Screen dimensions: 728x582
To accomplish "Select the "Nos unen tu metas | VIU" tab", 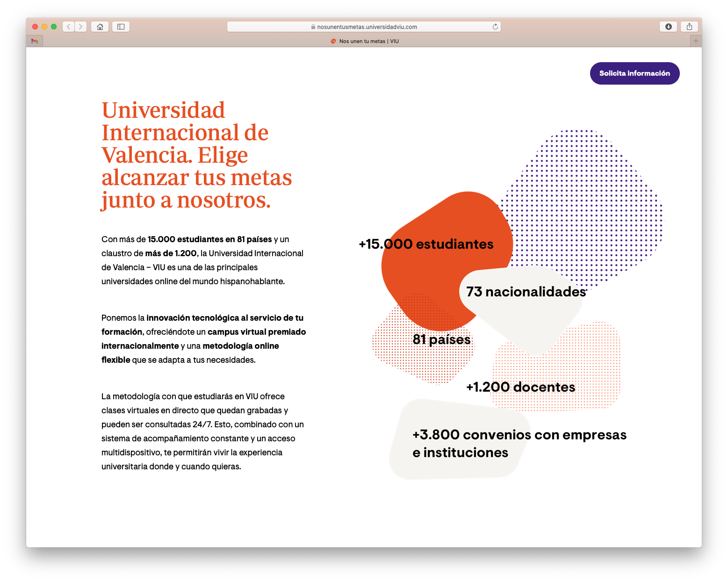I will click(x=365, y=41).
